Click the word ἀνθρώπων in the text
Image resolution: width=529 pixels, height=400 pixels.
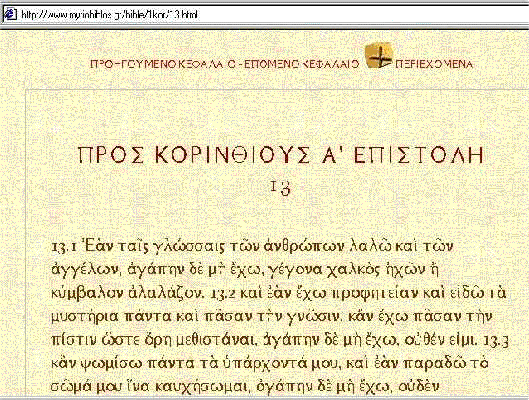(303, 247)
